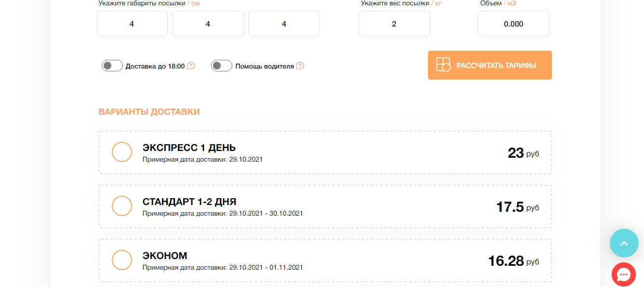Open the red chat bubble widget
Viewport: 644px width, 287px height.
(x=624, y=274)
